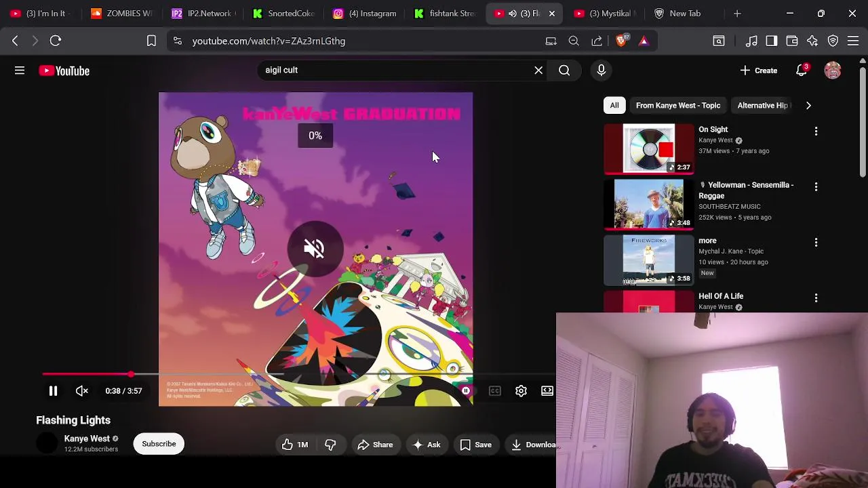Open the Yellowman Sensemilla thumbnail
Image resolution: width=868 pixels, height=488 pixels.
(x=649, y=204)
